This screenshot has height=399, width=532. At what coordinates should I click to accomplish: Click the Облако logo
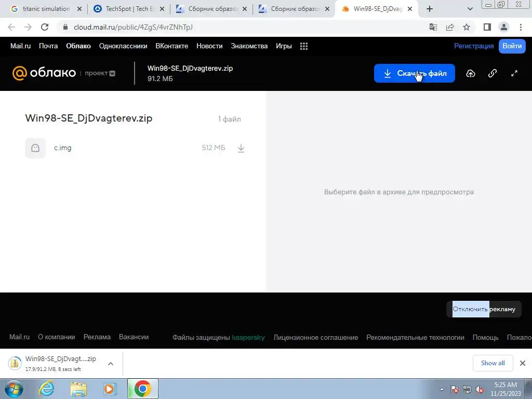coord(44,73)
